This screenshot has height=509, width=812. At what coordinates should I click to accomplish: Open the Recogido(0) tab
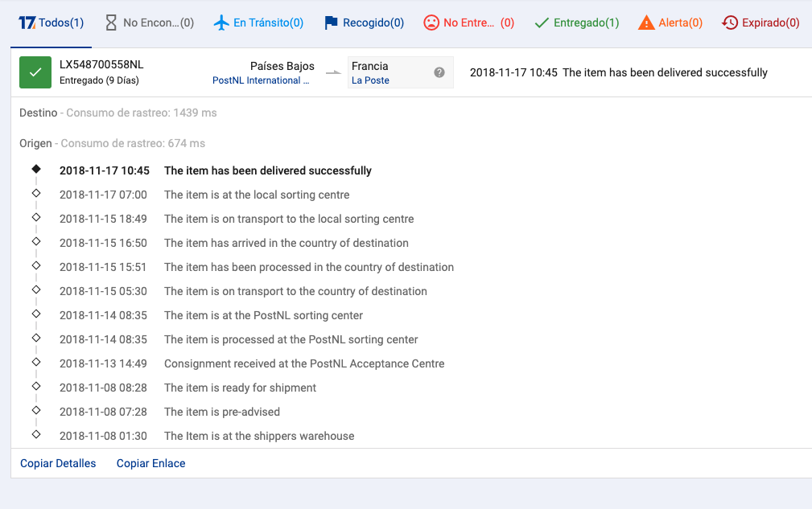[x=364, y=23]
